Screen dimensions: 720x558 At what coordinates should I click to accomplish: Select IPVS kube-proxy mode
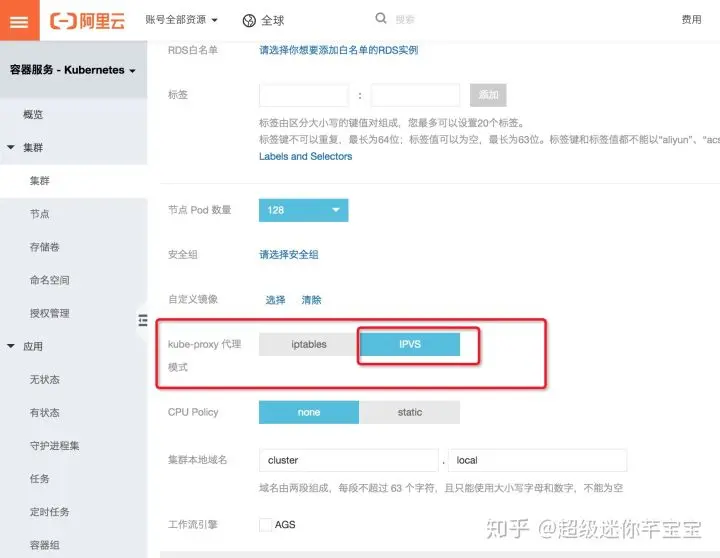(x=410, y=344)
